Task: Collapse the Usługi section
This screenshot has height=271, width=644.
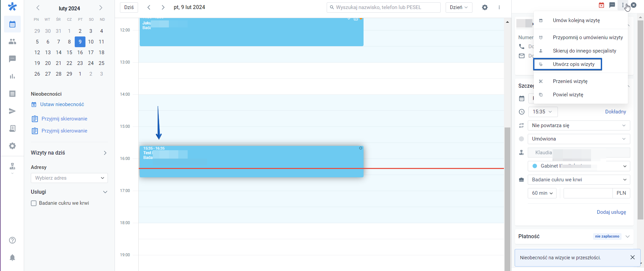Action: tap(105, 192)
